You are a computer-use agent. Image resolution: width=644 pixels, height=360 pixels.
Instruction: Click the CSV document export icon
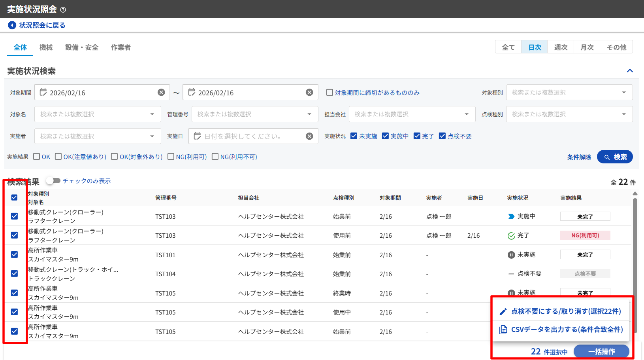(x=503, y=330)
